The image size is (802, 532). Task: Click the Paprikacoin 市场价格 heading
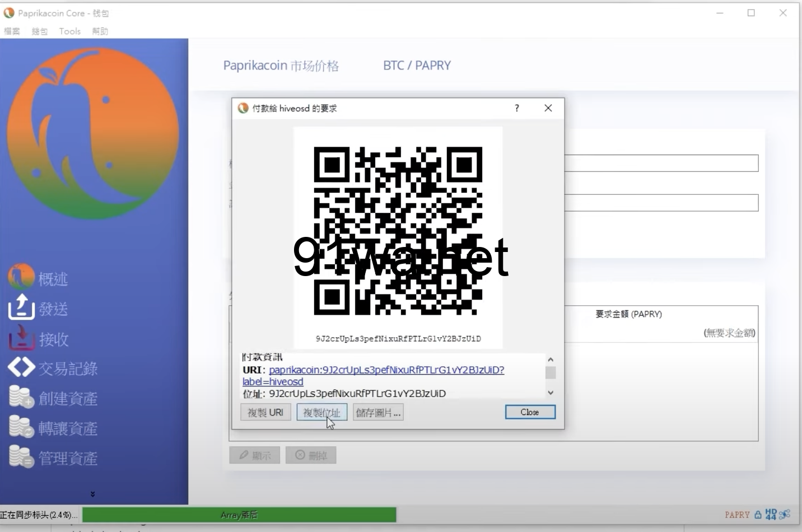tap(281, 66)
